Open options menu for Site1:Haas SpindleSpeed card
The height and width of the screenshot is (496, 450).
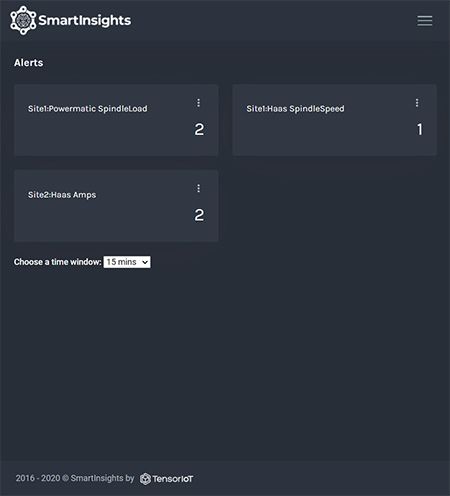point(417,103)
